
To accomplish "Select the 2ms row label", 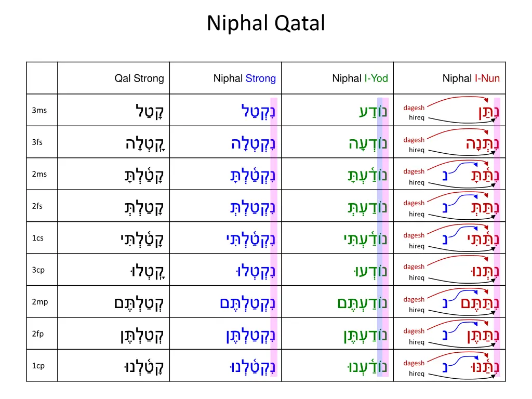I will [x=39, y=174].
